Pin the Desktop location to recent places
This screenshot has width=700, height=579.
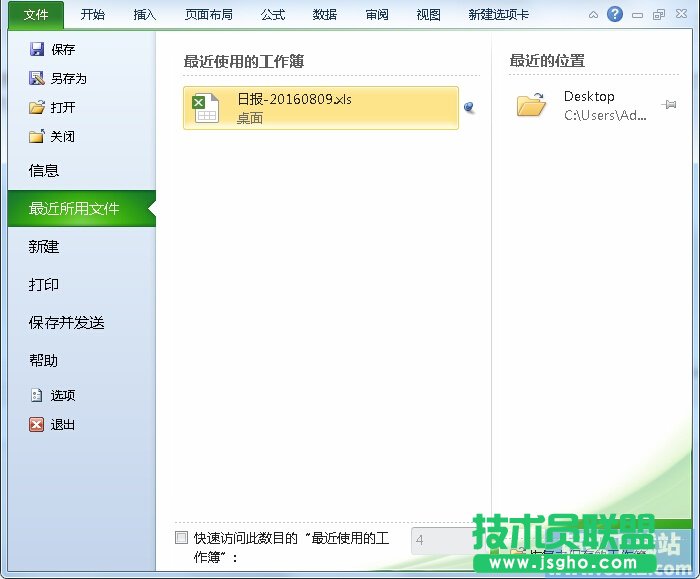(x=669, y=104)
